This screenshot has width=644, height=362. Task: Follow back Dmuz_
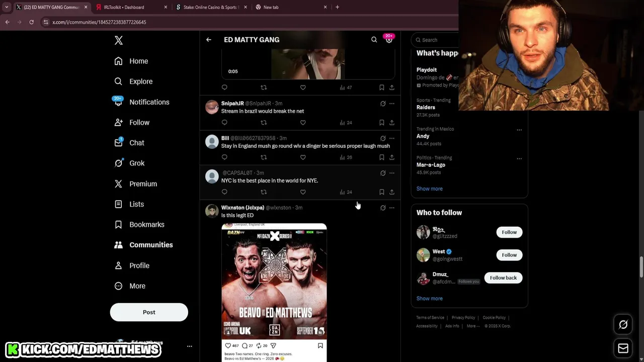(503, 278)
